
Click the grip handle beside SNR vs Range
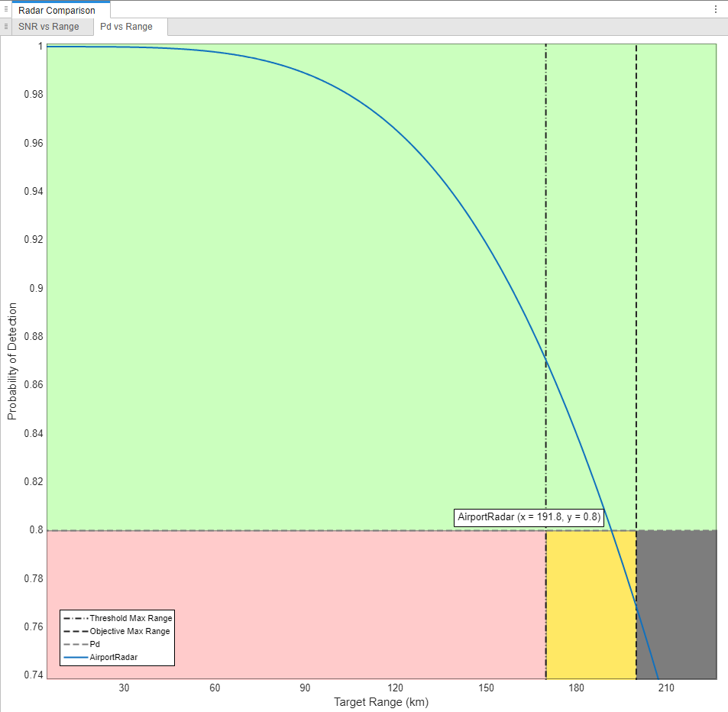coord(6,27)
